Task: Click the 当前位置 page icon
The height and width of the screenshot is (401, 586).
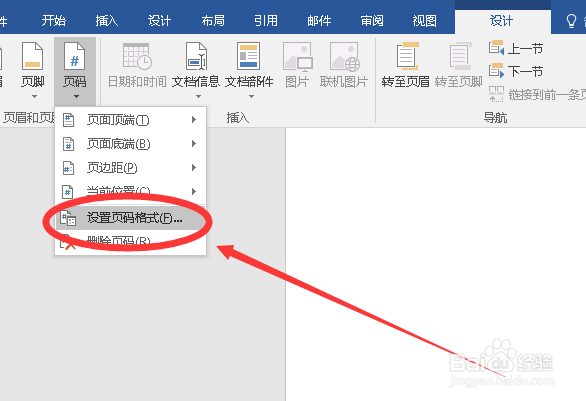Action: (68, 192)
